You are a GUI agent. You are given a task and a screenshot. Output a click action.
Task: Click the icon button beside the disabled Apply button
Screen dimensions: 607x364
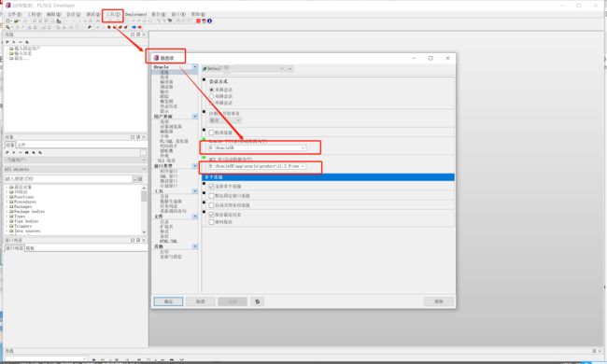click(258, 301)
